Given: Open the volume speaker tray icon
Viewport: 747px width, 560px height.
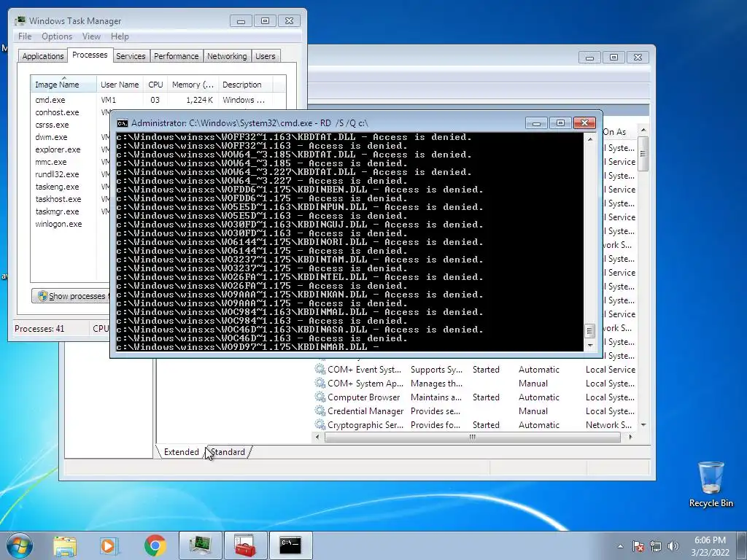Looking at the screenshot, I should coord(673,546).
